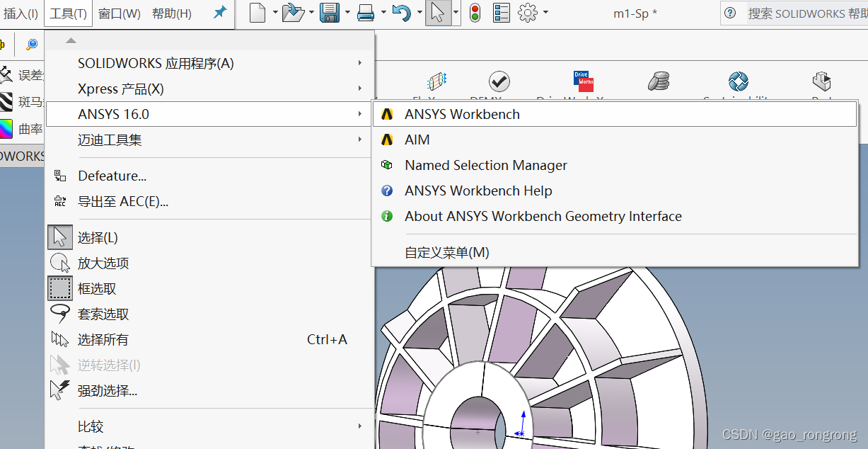Click the ANSYS Workbench Help question icon

pyautogui.click(x=387, y=191)
